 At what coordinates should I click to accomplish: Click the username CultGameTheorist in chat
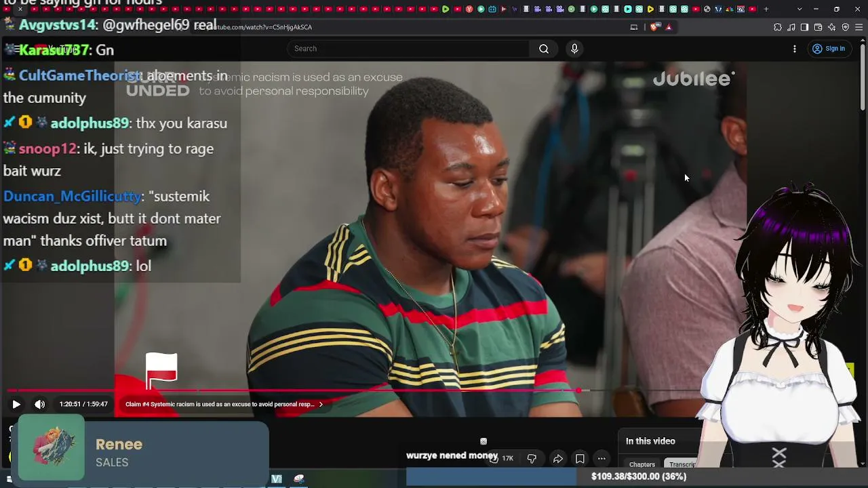click(x=80, y=76)
